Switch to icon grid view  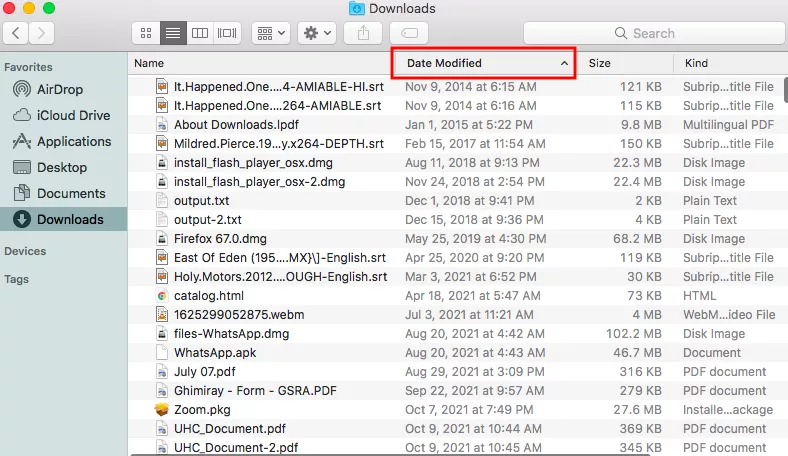146,33
